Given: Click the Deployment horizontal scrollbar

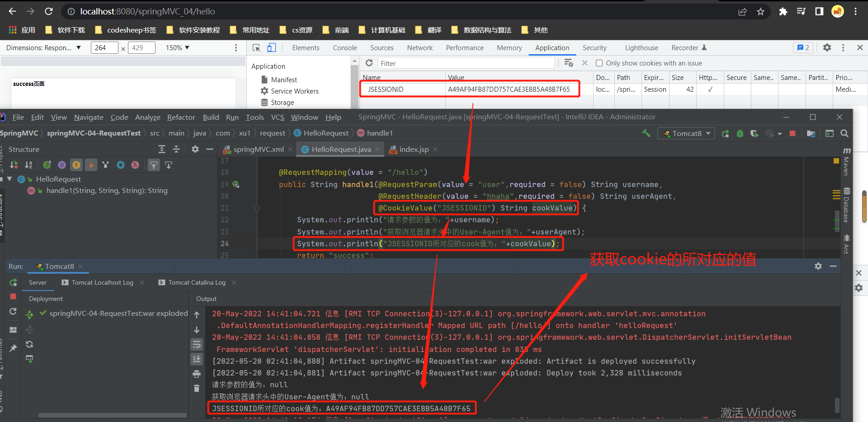Looking at the screenshot, I should [113, 415].
